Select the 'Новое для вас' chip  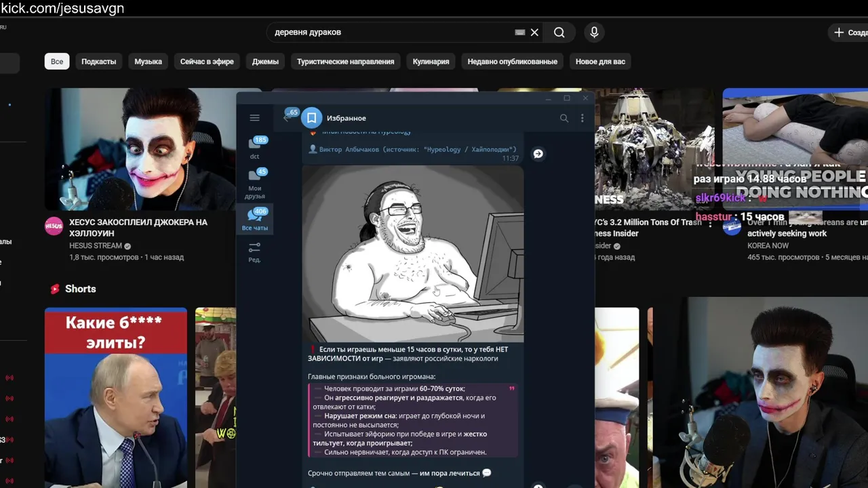[600, 61]
